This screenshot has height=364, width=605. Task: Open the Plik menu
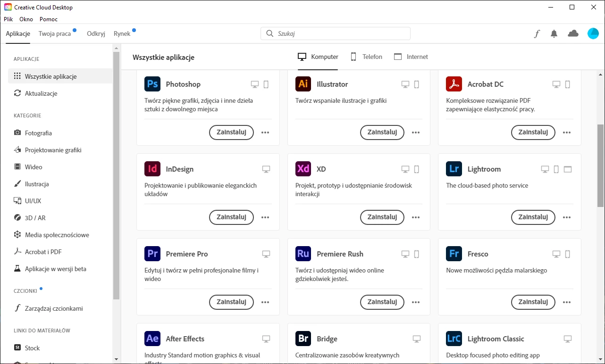coord(8,19)
